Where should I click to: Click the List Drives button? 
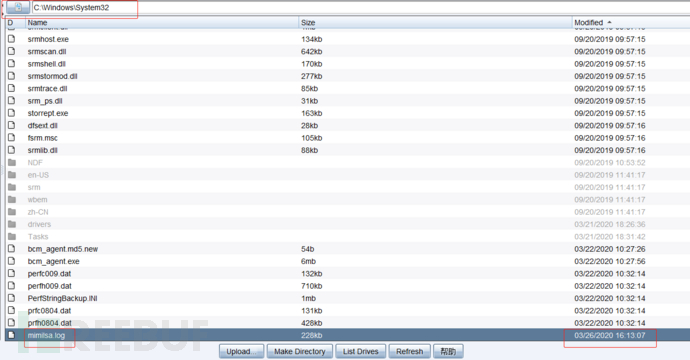[x=360, y=351]
